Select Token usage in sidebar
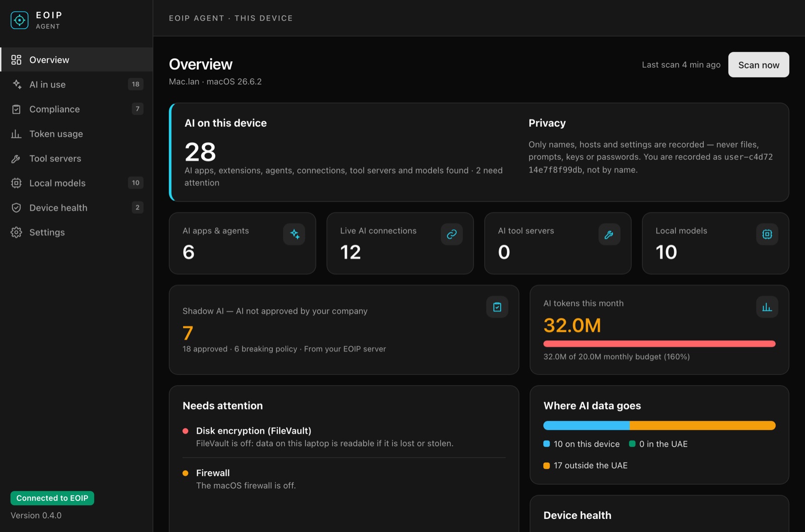 tap(76, 134)
